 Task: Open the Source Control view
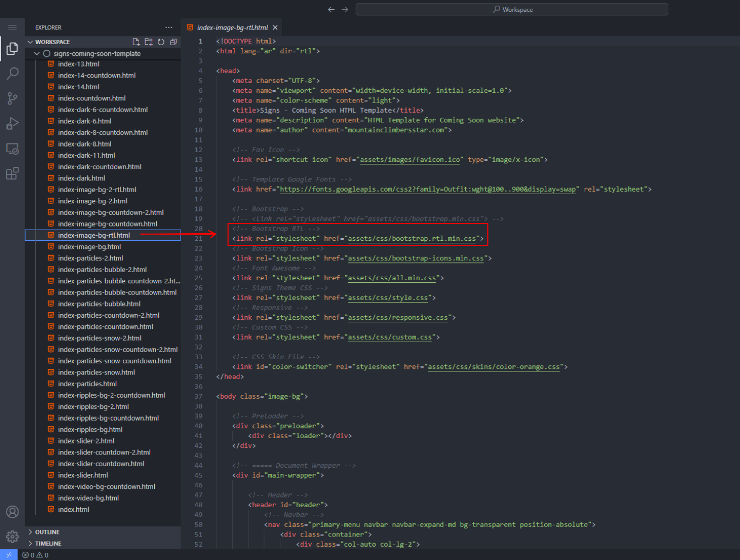coord(12,98)
